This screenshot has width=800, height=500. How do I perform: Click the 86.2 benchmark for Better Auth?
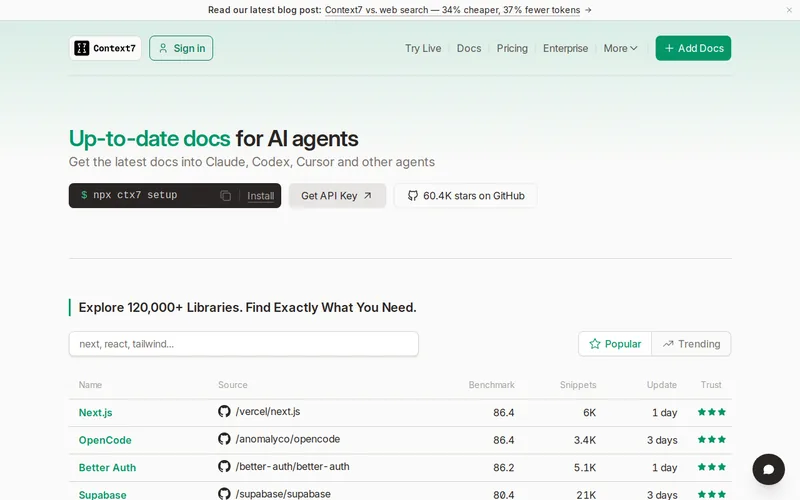pyautogui.click(x=504, y=467)
